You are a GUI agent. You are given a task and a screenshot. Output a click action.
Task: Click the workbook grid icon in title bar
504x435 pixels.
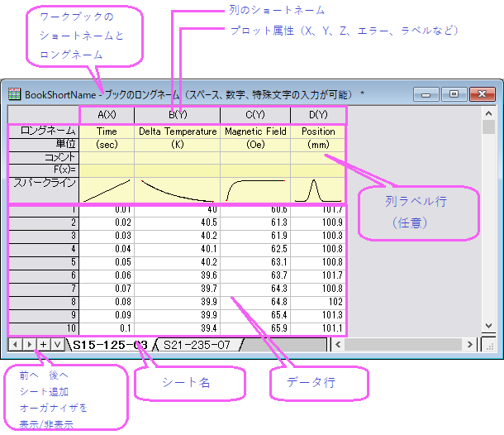click(14, 94)
